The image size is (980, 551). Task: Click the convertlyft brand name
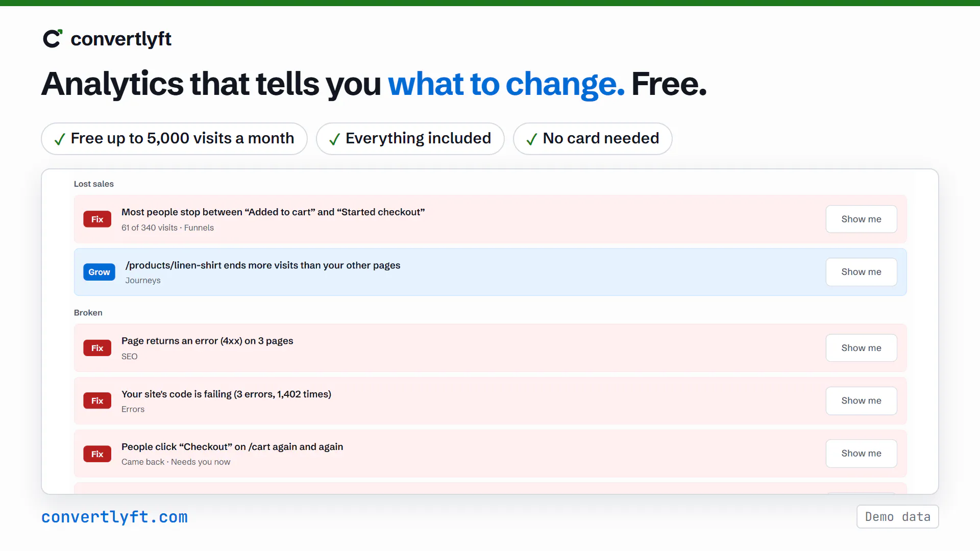[x=121, y=39]
